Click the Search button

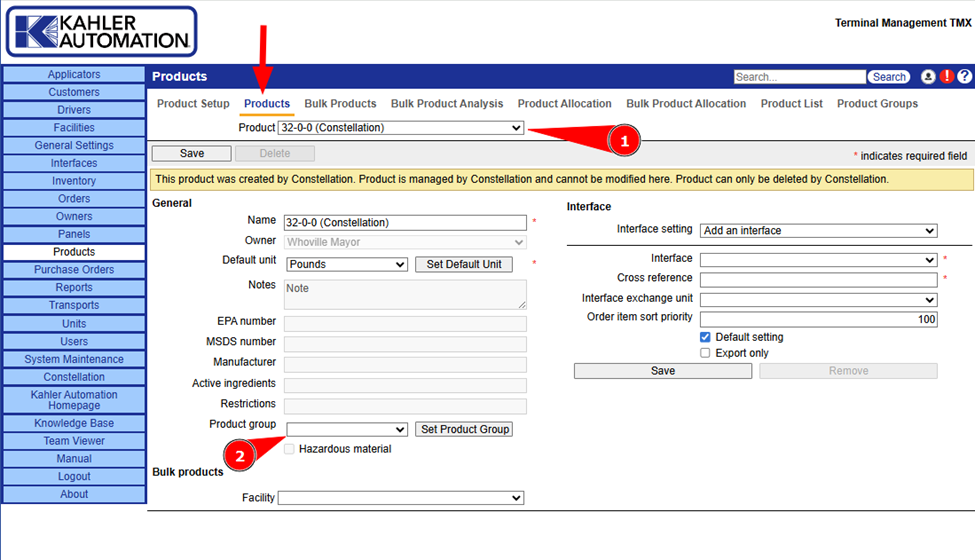pyautogui.click(x=889, y=77)
